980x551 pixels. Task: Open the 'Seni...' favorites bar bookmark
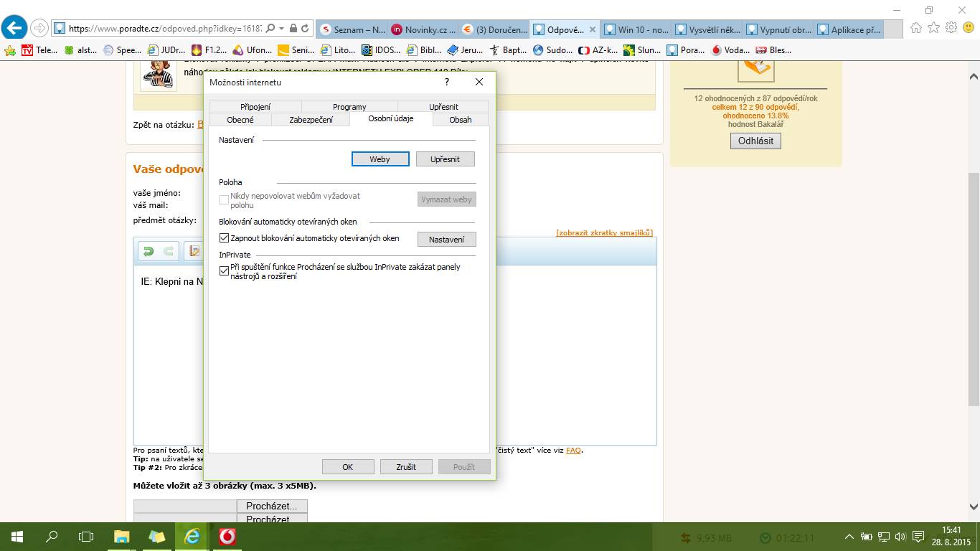click(296, 50)
